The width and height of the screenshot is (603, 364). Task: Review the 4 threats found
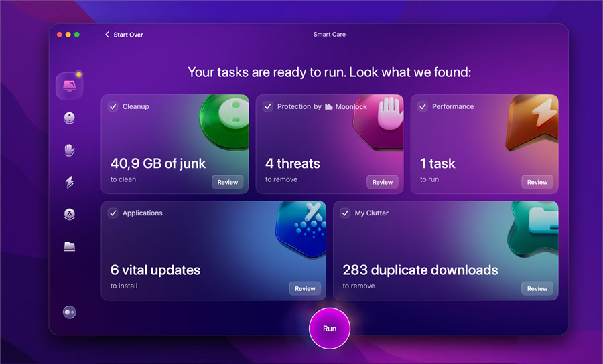[x=383, y=182]
